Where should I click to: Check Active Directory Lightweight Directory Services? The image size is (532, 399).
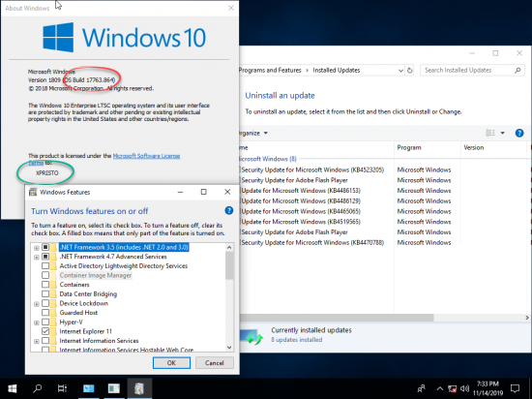45,266
